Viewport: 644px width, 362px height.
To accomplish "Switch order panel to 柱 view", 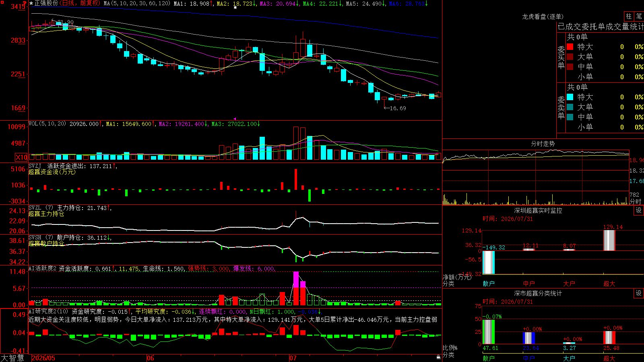I will point(629,16).
